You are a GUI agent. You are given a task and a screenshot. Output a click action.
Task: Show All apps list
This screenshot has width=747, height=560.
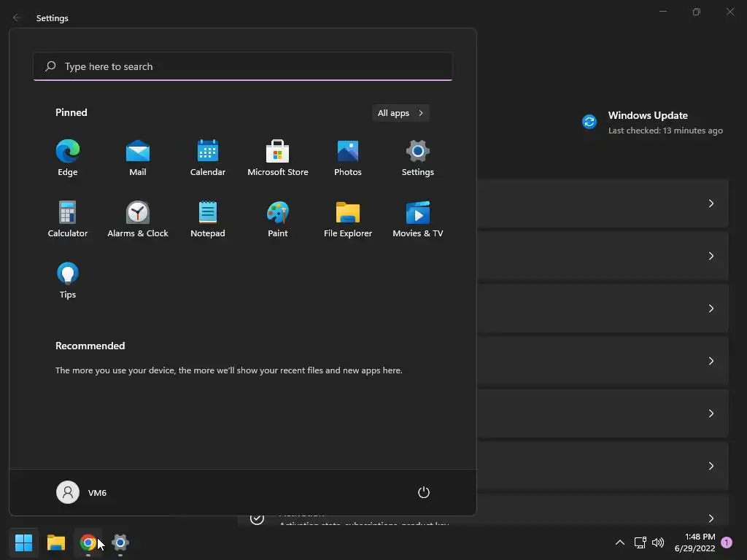pos(400,113)
